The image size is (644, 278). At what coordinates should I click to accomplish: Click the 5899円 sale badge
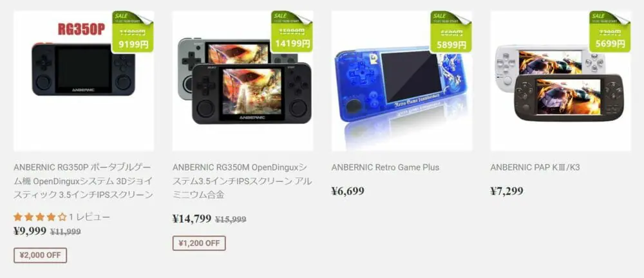point(451,32)
